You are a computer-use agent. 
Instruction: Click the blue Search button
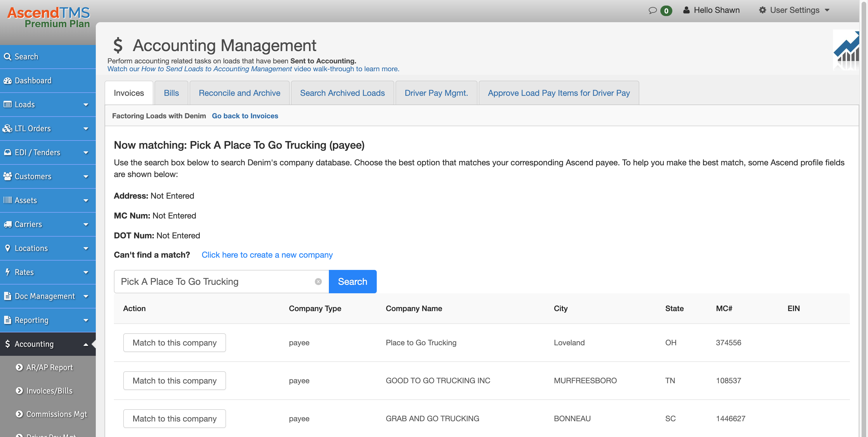click(353, 281)
